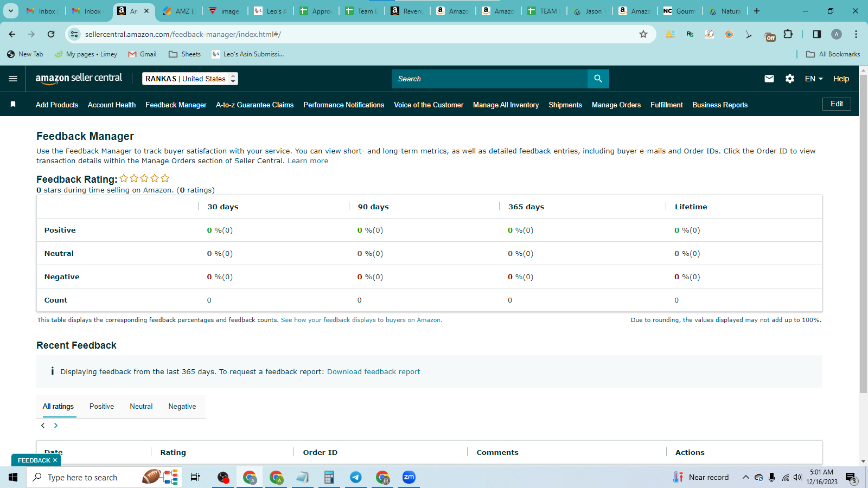Select the Positive feedback tab
Screen dimensions: 868x488
point(101,406)
